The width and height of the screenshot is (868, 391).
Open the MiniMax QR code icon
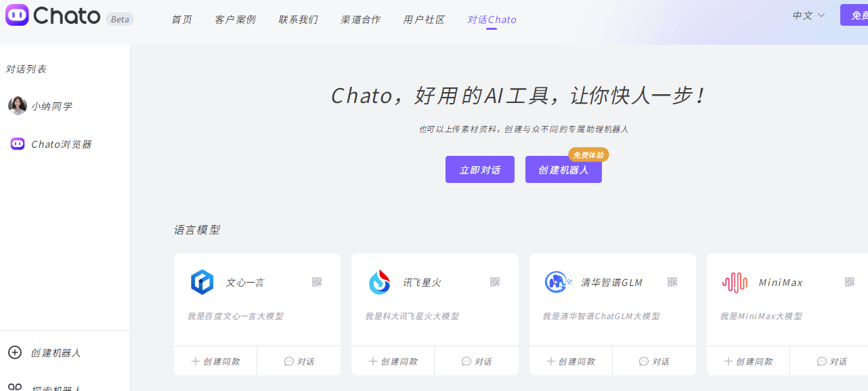pyautogui.click(x=850, y=281)
